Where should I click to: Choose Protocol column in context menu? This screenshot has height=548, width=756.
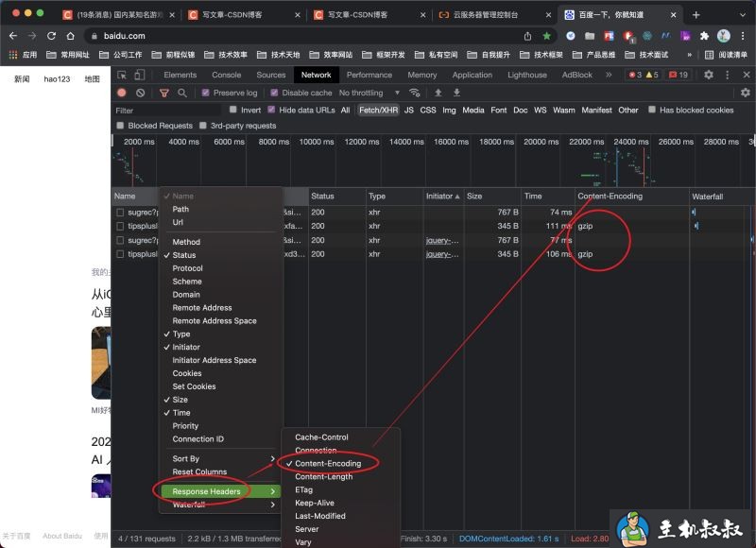click(x=220, y=268)
